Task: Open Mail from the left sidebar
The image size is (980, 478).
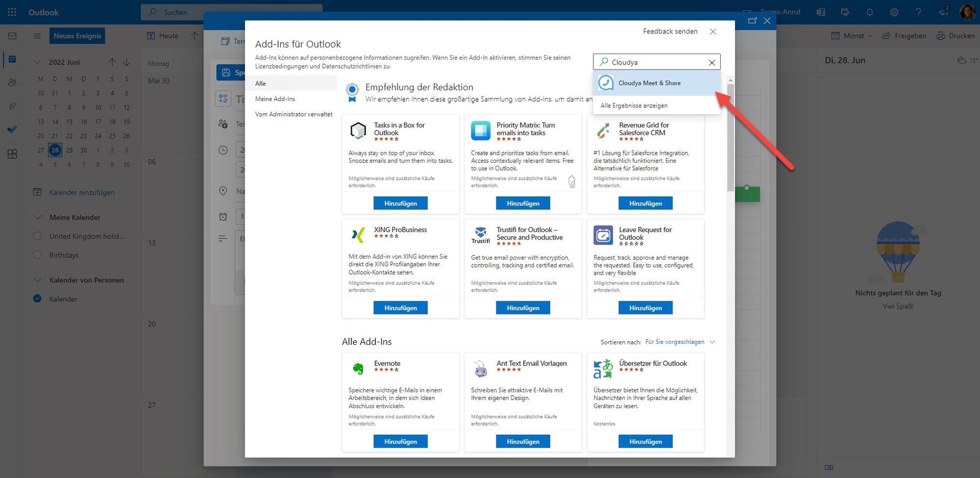Action: [x=12, y=36]
